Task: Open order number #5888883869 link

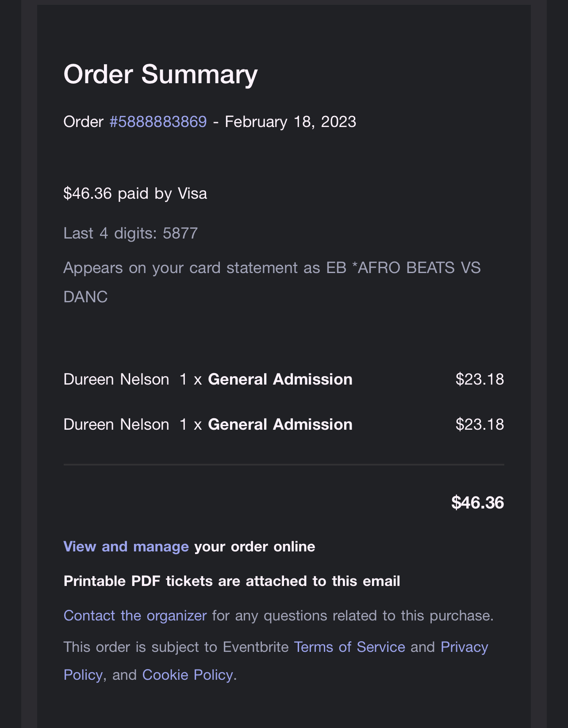Action: coord(158,122)
